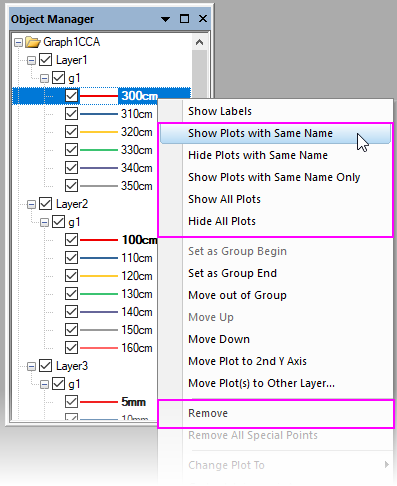Uncheck the g1 checkbox under Layer2

click(x=59, y=222)
